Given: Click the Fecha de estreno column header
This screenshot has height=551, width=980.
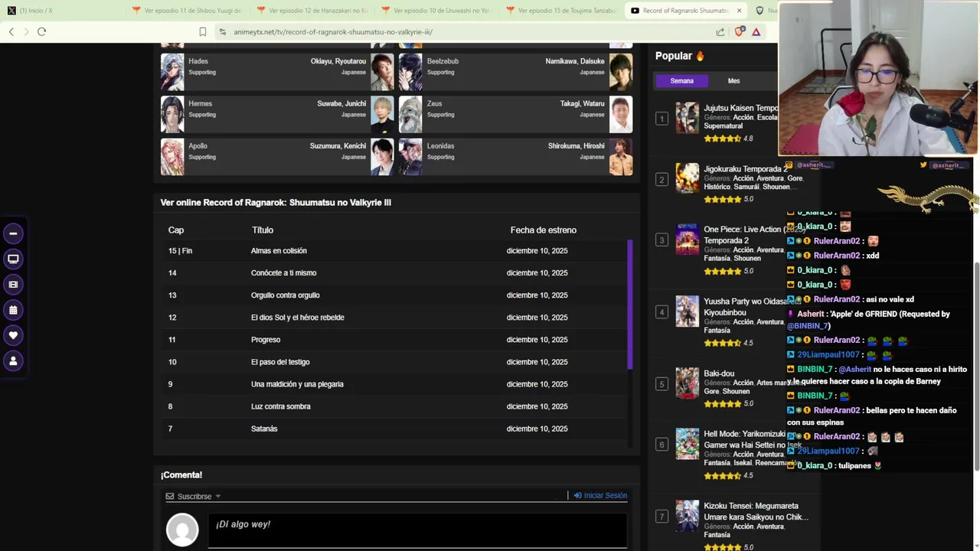Looking at the screenshot, I should coord(544,230).
